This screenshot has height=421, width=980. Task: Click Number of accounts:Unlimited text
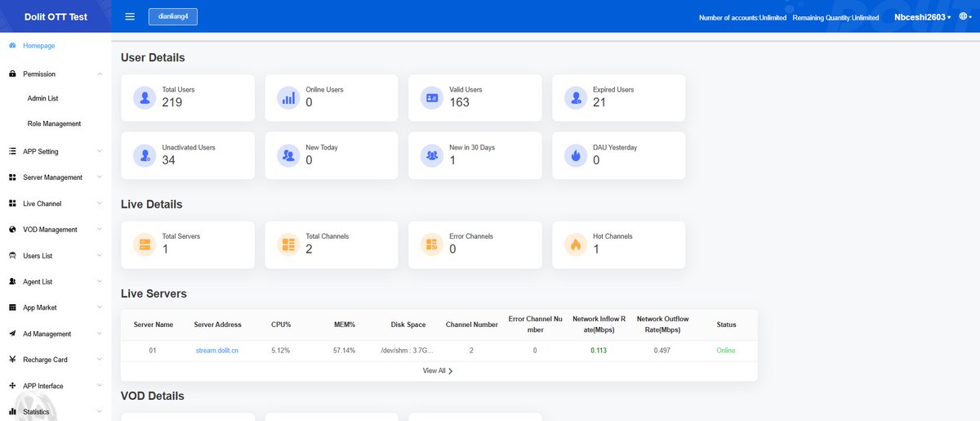pyautogui.click(x=743, y=17)
